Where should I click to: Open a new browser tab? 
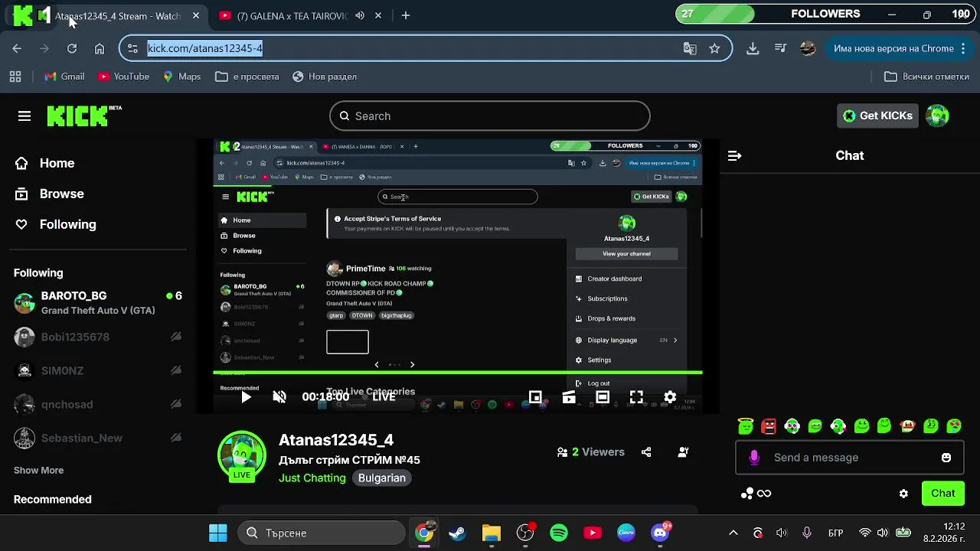click(406, 15)
